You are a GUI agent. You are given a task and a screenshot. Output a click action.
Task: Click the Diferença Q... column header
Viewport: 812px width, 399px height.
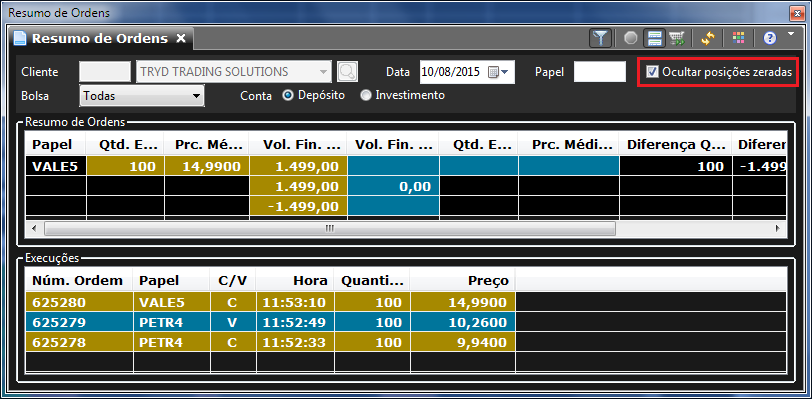[x=675, y=145]
